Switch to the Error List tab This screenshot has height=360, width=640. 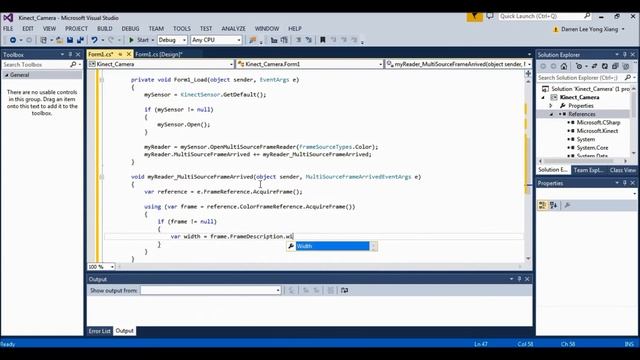[x=99, y=331]
